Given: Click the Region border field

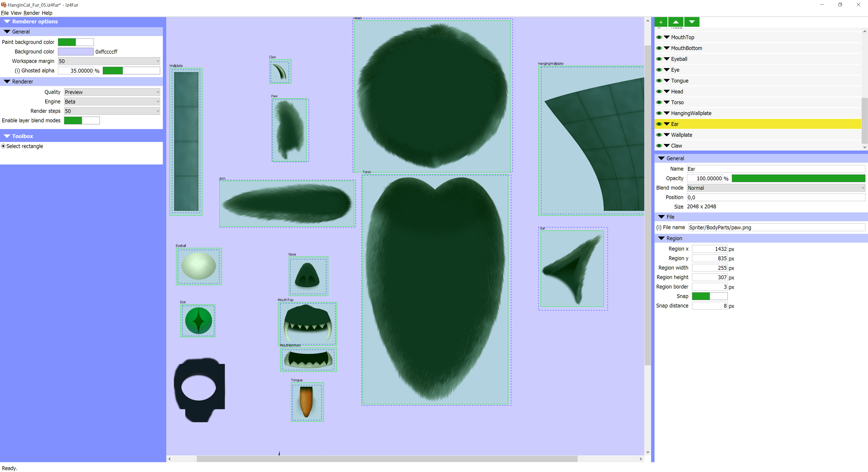Looking at the screenshot, I should (x=710, y=287).
